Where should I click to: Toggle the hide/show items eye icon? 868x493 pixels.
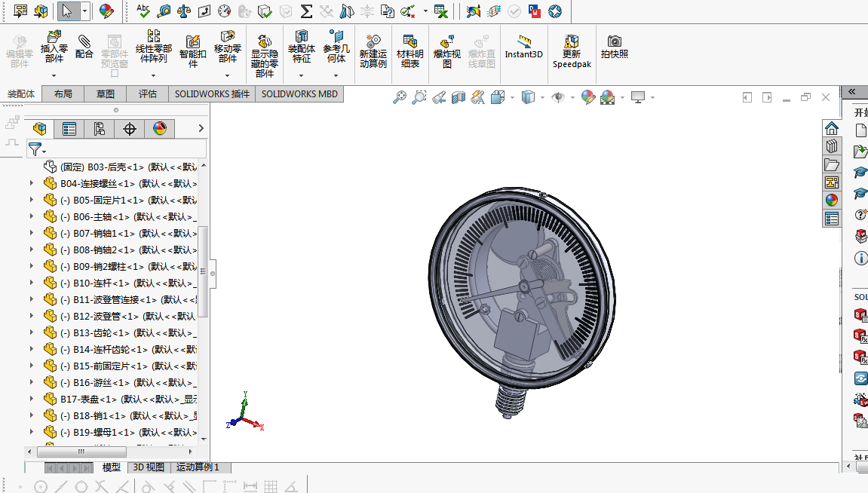(558, 97)
